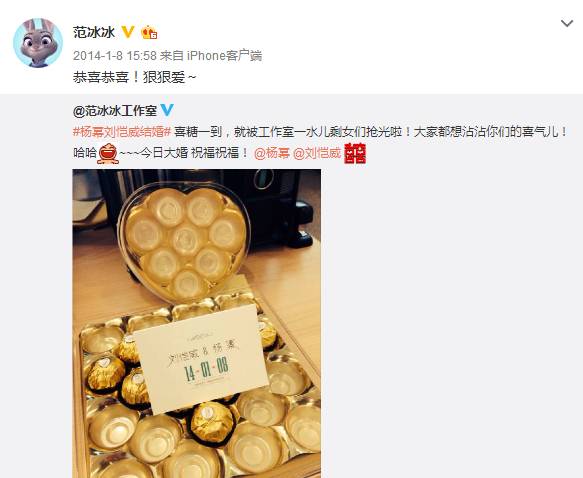Open the #杨幂刘恺威结婚# hashtag topic

[x=122, y=132]
